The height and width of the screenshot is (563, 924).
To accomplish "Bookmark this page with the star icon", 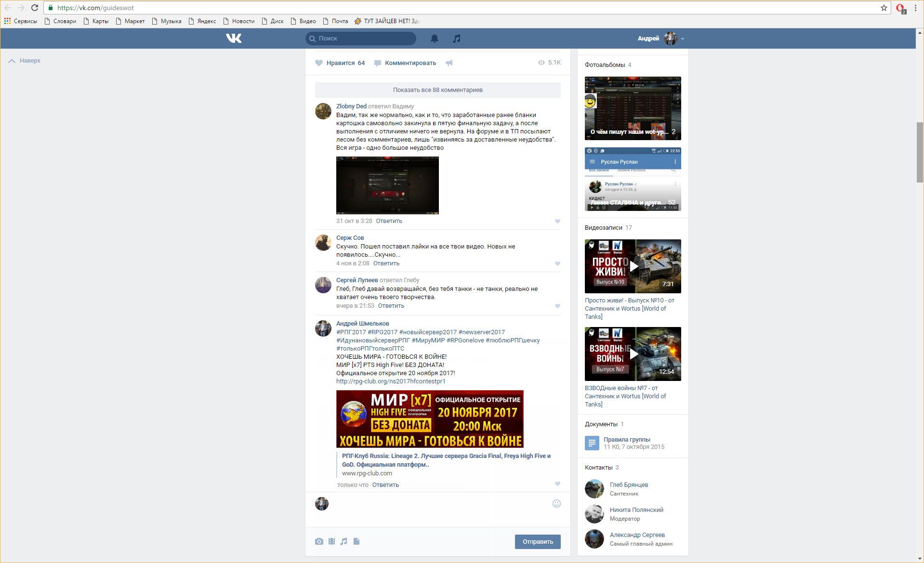I will (x=884, y=8).
